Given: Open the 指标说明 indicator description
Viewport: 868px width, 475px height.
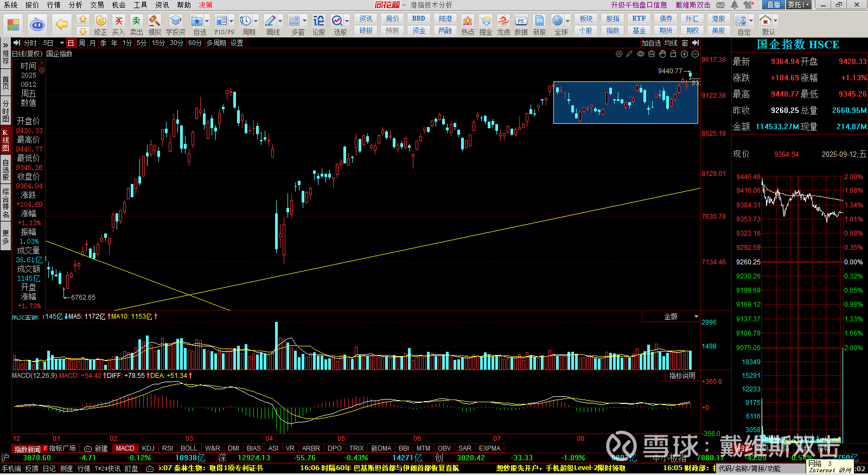Looking at the screenshot, I should coord(682,376).
